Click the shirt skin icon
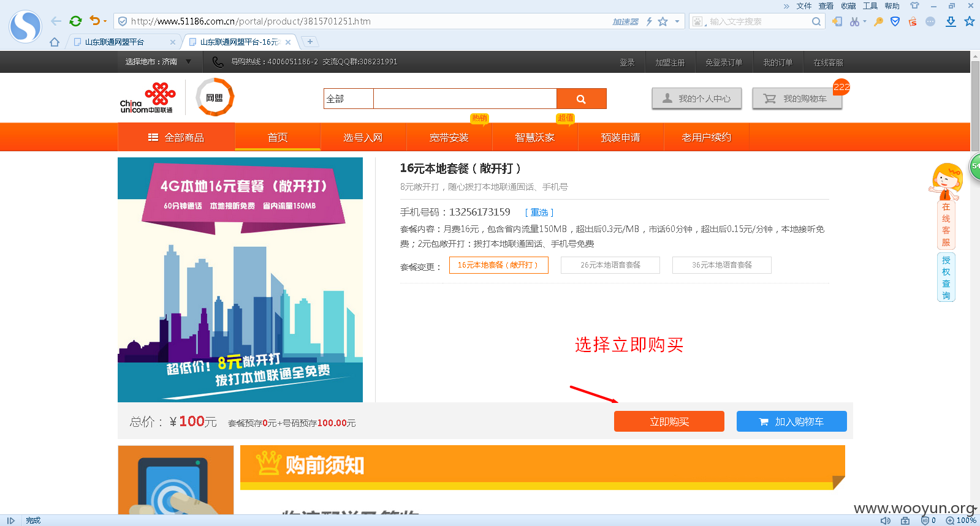This screenshot has width=980, height=526. (x=914, y=6)
